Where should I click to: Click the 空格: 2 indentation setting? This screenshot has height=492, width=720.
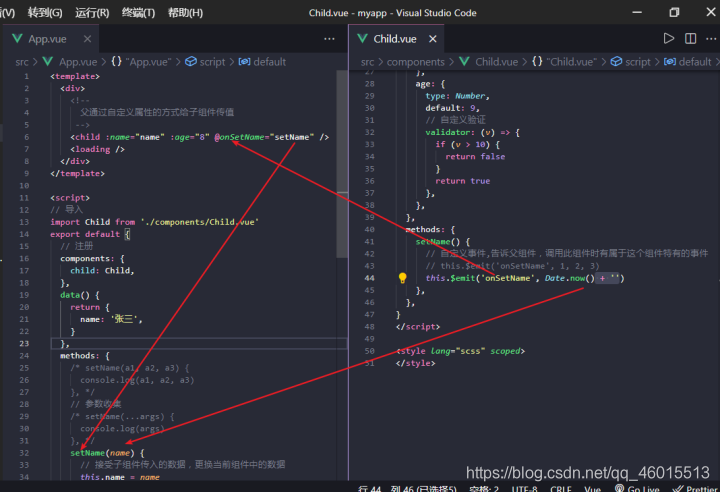pyautogui.click(x=484, y=489)
